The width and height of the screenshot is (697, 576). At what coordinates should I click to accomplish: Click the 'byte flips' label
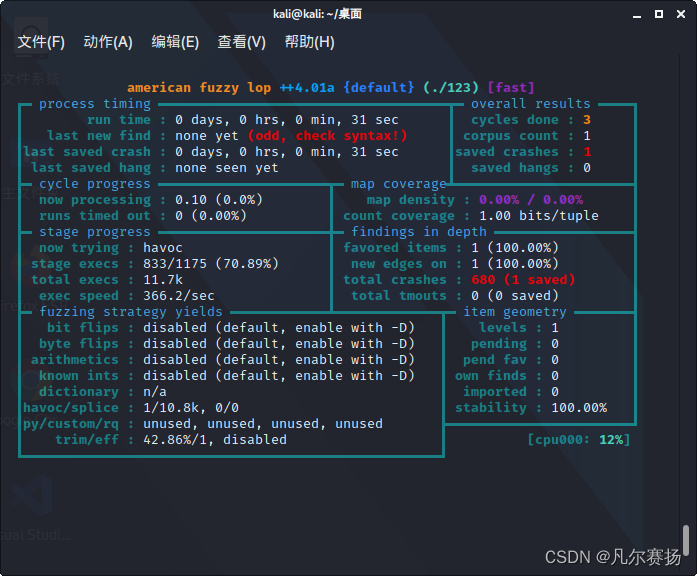coord(79,344)
